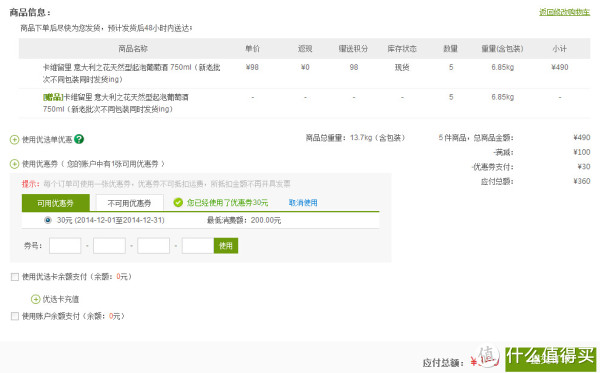Check '使用优选卡余额支付' checkbox
600x373 pixels.
click(x=15, y=277)
